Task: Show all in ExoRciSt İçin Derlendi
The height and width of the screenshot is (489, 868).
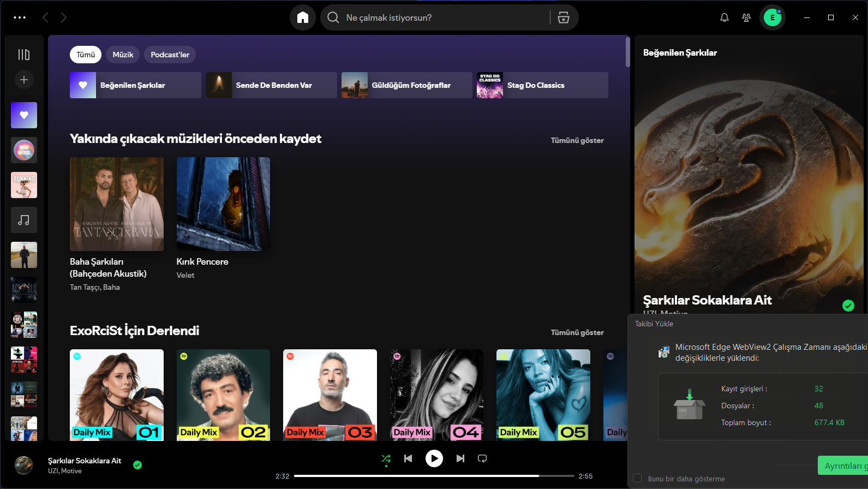Action: point(577,332)
